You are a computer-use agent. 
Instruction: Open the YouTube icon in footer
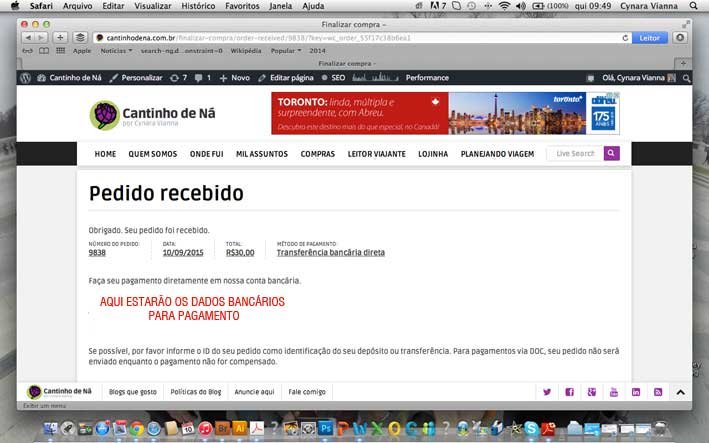point(614,392)
